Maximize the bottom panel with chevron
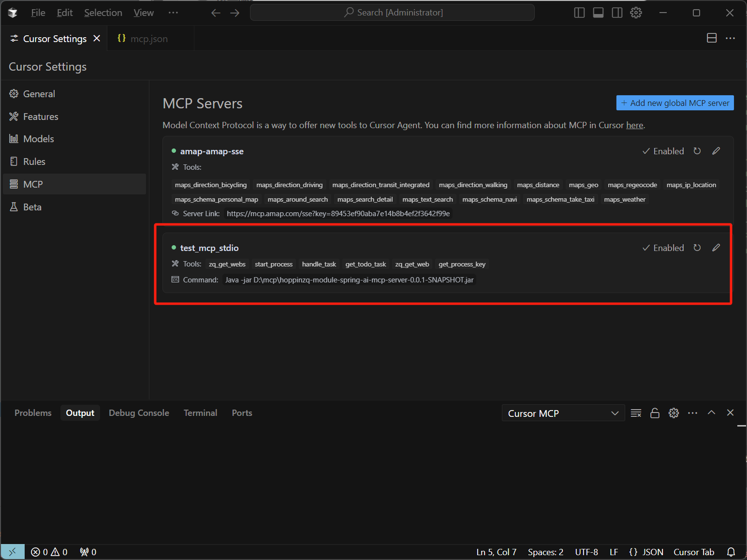This screenshot has width=747, height=560. pyautogui.click(x=711, y=413)
